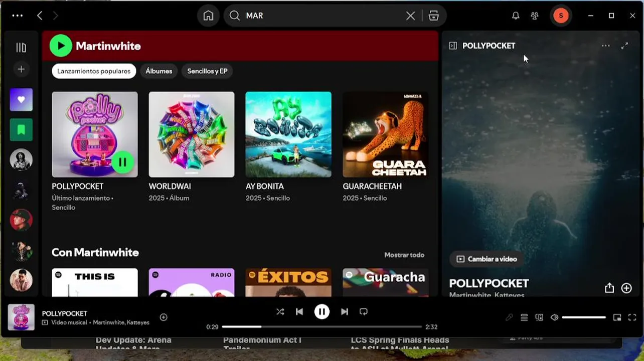Image resolution: width=644 pixels, height=361 pixels.
Task: Select Lanzamientos populares filter
Action: point(94,71)
